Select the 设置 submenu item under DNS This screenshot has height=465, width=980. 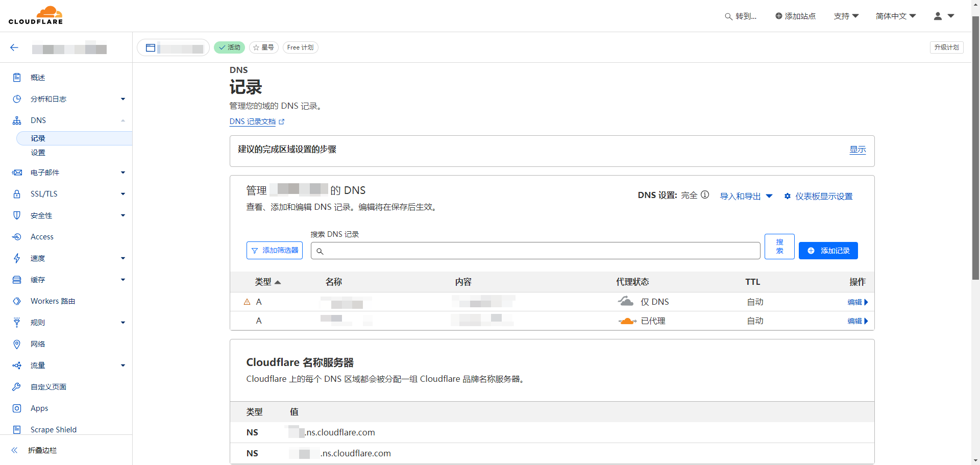coord(38,153)
